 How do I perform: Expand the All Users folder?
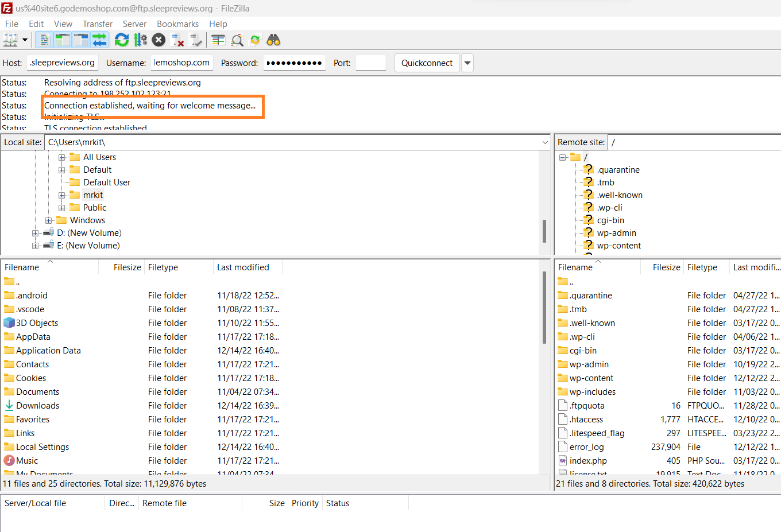(62, 157)
